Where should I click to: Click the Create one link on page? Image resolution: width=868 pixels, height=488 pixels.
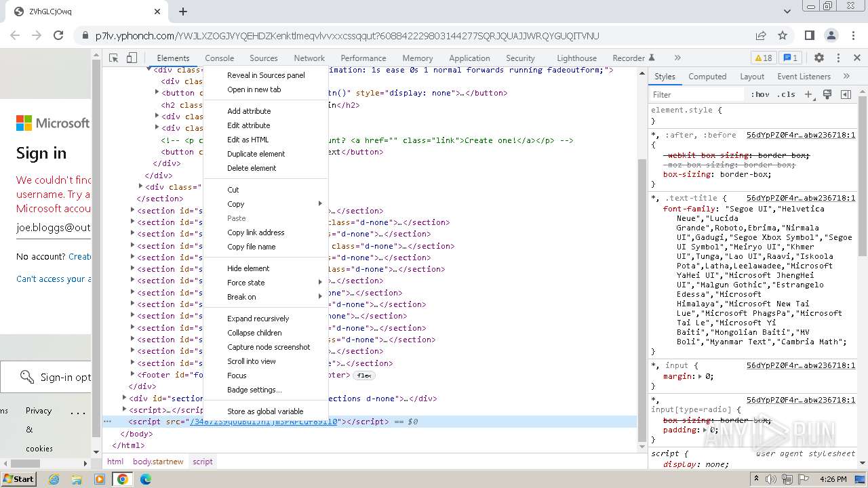point(79,256)
